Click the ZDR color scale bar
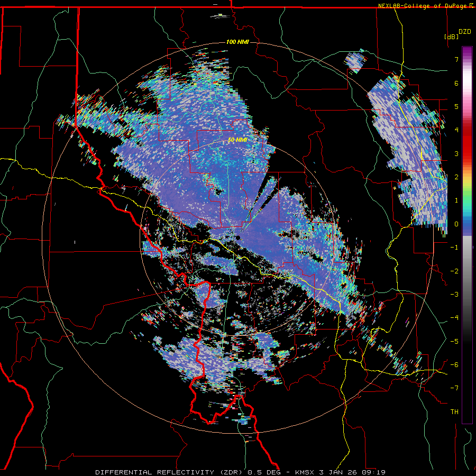Image resolution: width=476 pixels, height=476 pixels. [x=467, y=235]
